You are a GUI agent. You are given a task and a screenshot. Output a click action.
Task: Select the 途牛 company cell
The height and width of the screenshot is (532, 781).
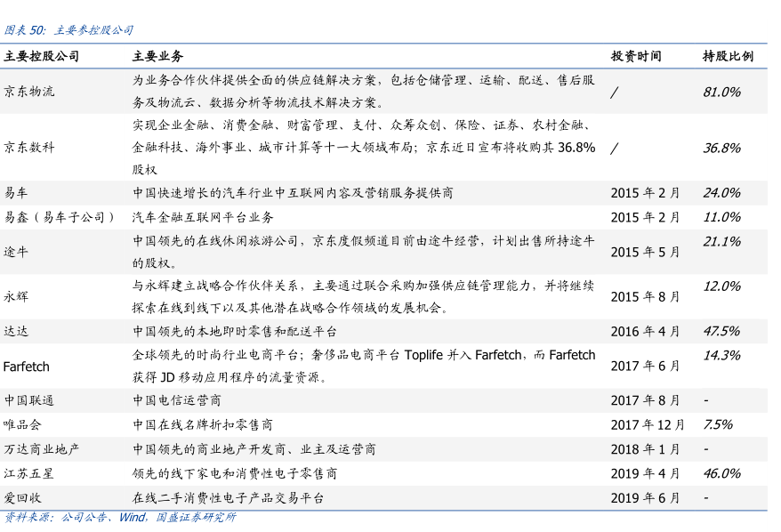[x=16, y=252]
